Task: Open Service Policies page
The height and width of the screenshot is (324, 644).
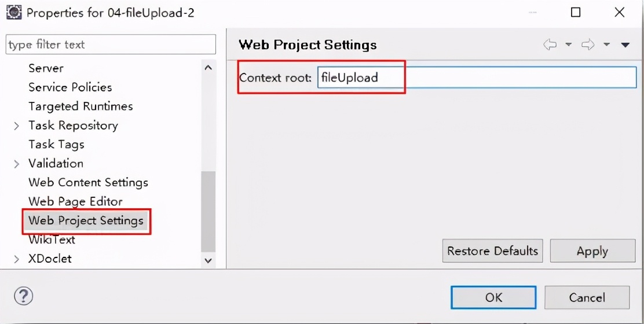Action: pos(70,87)
